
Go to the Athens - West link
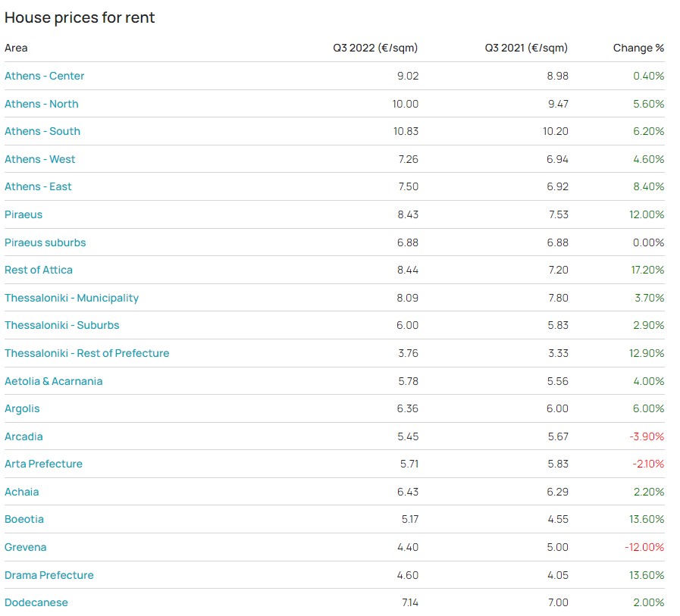(x=40, y=159)
